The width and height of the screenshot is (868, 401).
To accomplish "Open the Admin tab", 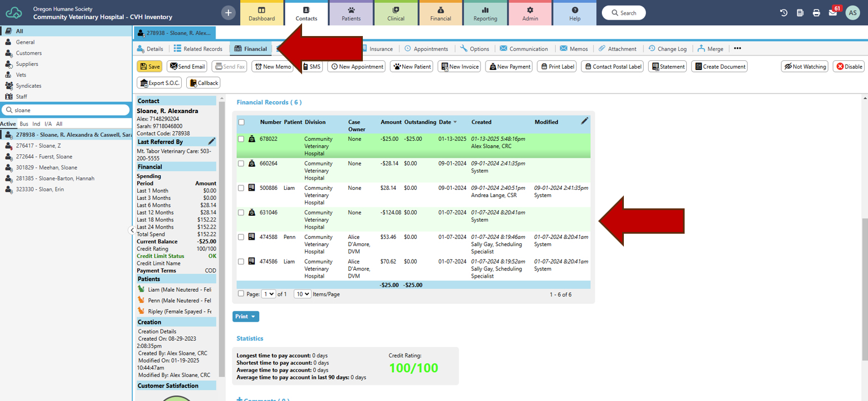I will (x=530, y=14).
